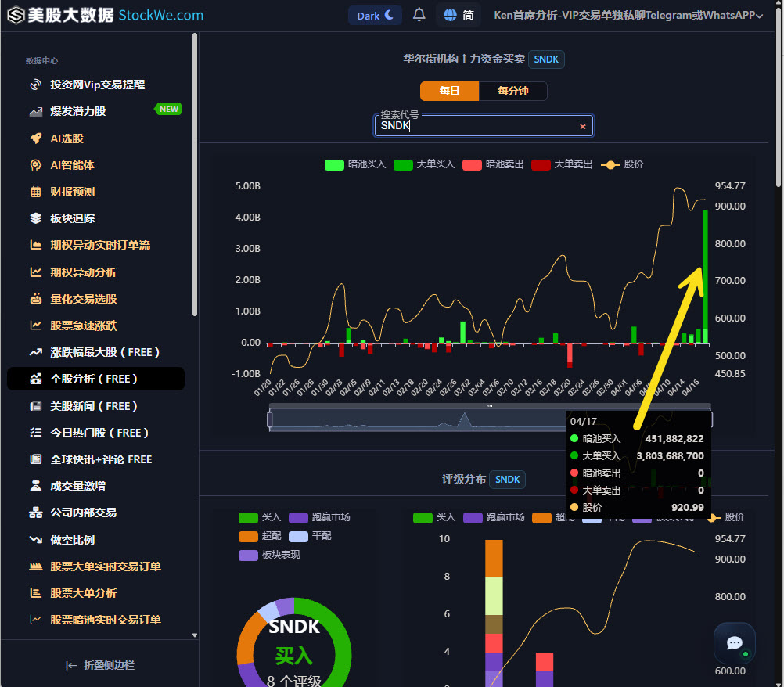Open the notification bell
Image resolution: width=784 pixels, height=687 pixels.
[x=419, y=15]
